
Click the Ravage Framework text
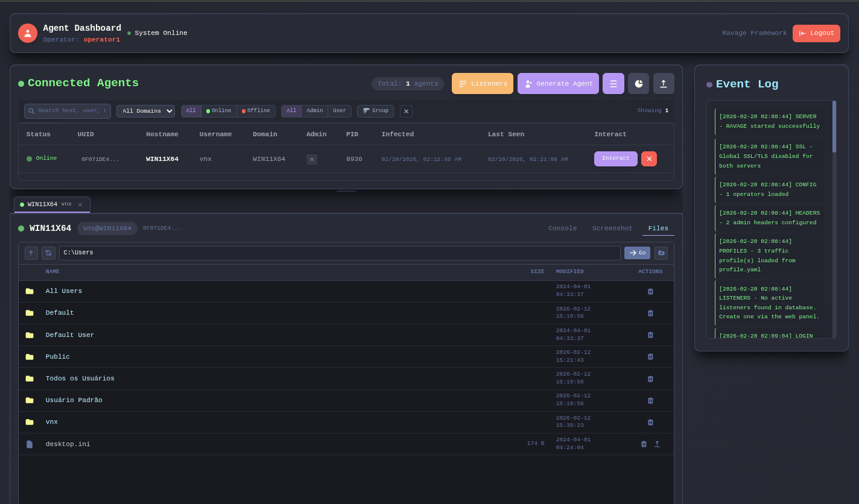tap(755, 33)
